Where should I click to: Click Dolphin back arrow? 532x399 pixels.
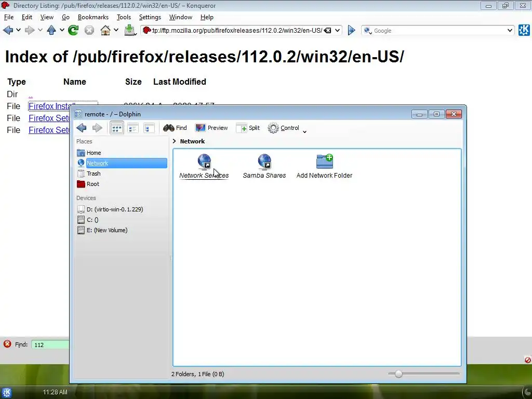click(82, 128)
